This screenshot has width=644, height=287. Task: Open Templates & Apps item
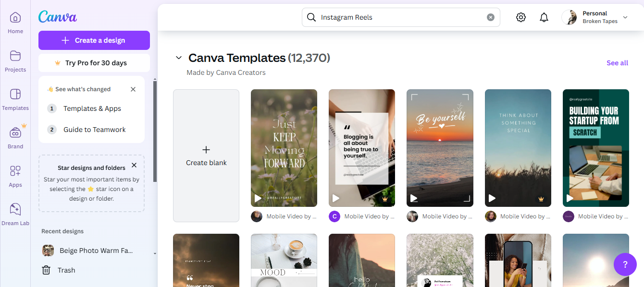tap(91, 108)
